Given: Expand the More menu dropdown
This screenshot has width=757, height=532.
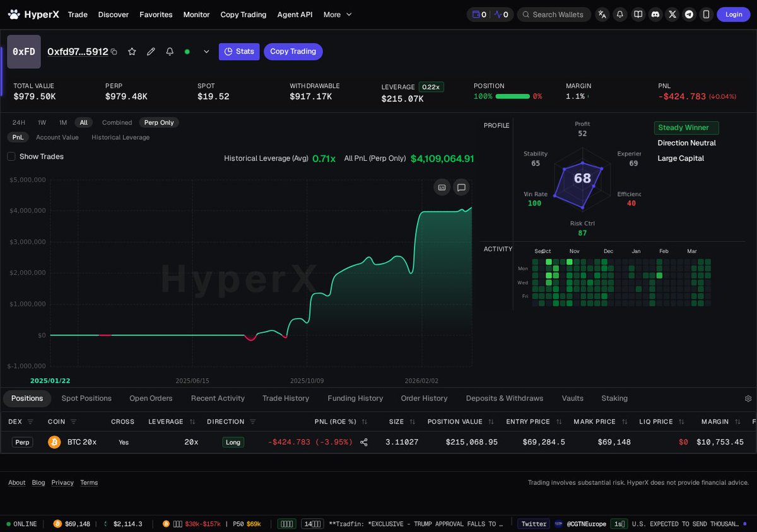Looking at the screenshot, I should (338, 14).
